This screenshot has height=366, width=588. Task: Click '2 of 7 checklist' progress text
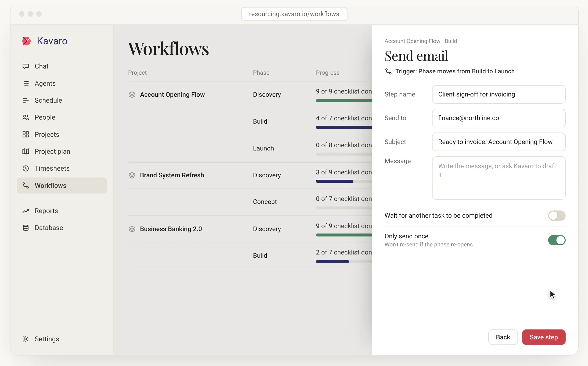344,252
